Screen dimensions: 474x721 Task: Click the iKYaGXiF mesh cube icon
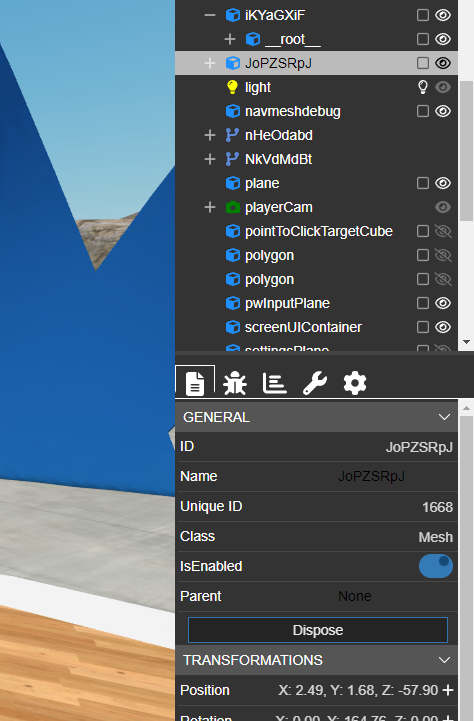click(233, 15)
